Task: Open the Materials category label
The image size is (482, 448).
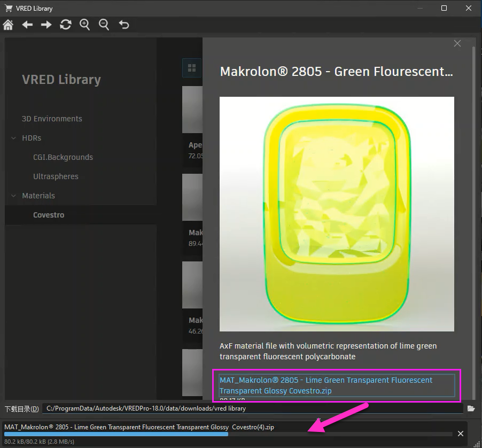Action: (38, 196)
